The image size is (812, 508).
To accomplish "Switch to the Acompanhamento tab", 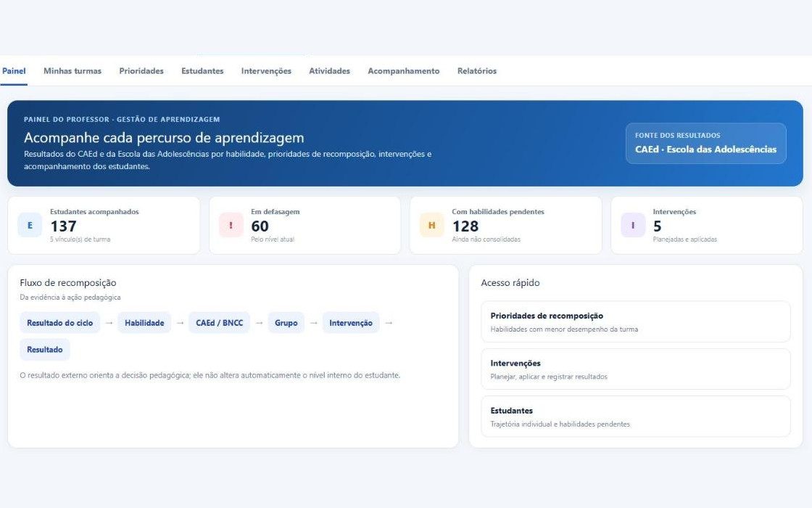I will (403, 71).
